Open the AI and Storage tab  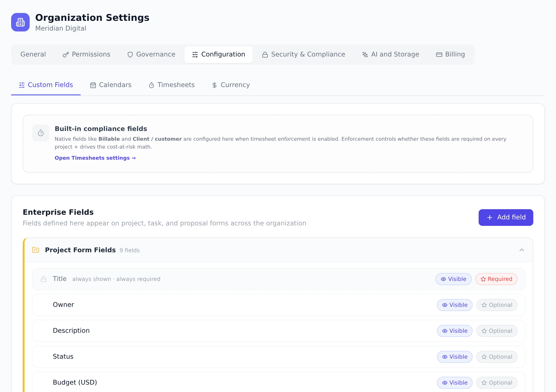tap(390, 54)
